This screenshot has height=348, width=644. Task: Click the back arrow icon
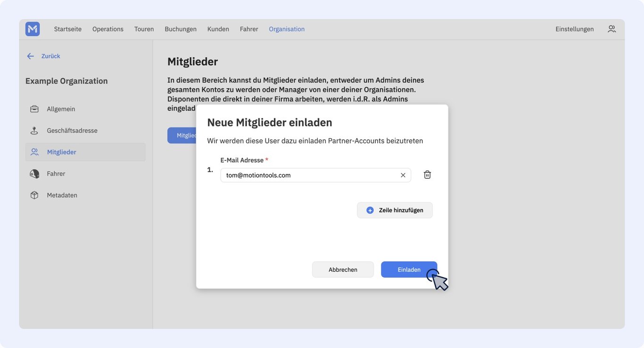coord(31,56)
